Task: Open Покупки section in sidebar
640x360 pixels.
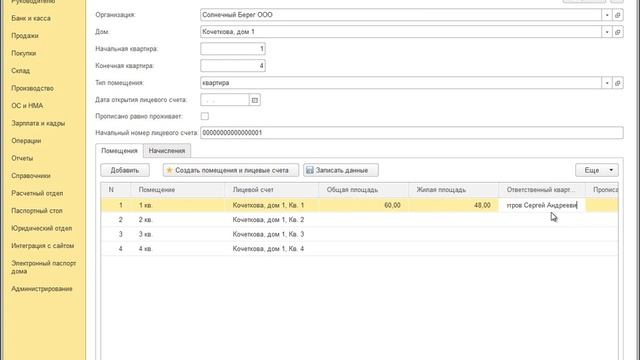Action: coord(24,53)
